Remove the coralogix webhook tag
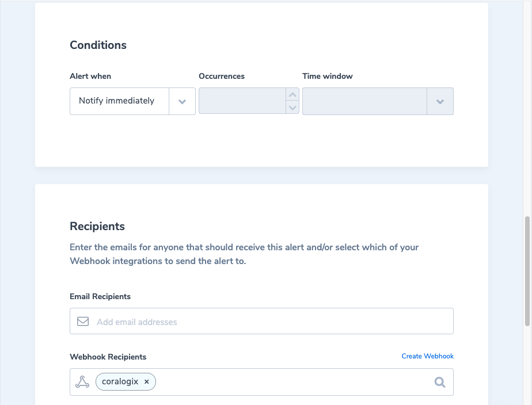Image resolution: width=532 pixels, height=405 pixels. (147, 382)
